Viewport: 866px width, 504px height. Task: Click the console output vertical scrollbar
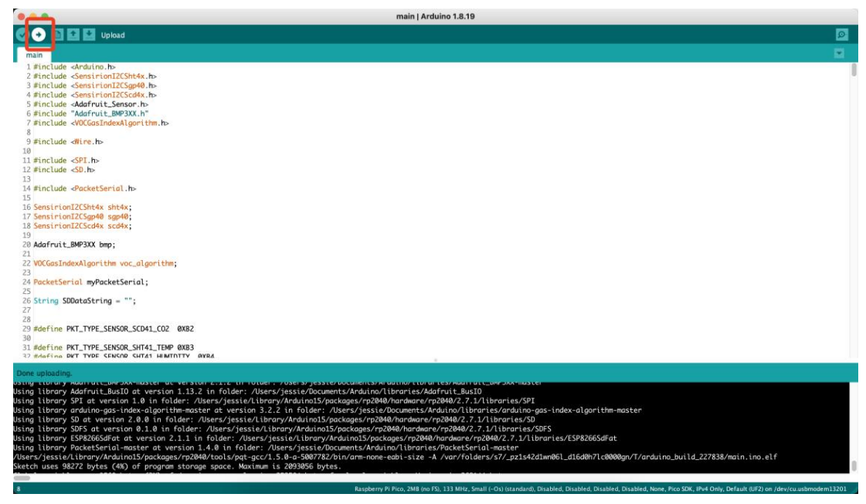(854, 466)
